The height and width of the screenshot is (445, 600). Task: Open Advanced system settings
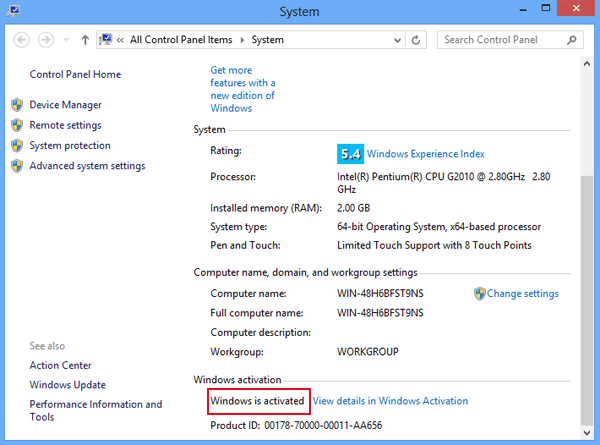click(88, 166)
